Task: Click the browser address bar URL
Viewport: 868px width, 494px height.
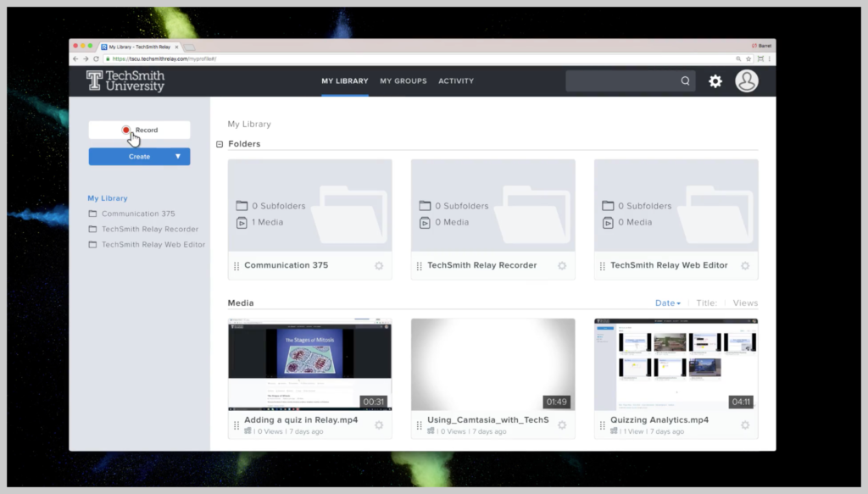Action: click(164, 58)
